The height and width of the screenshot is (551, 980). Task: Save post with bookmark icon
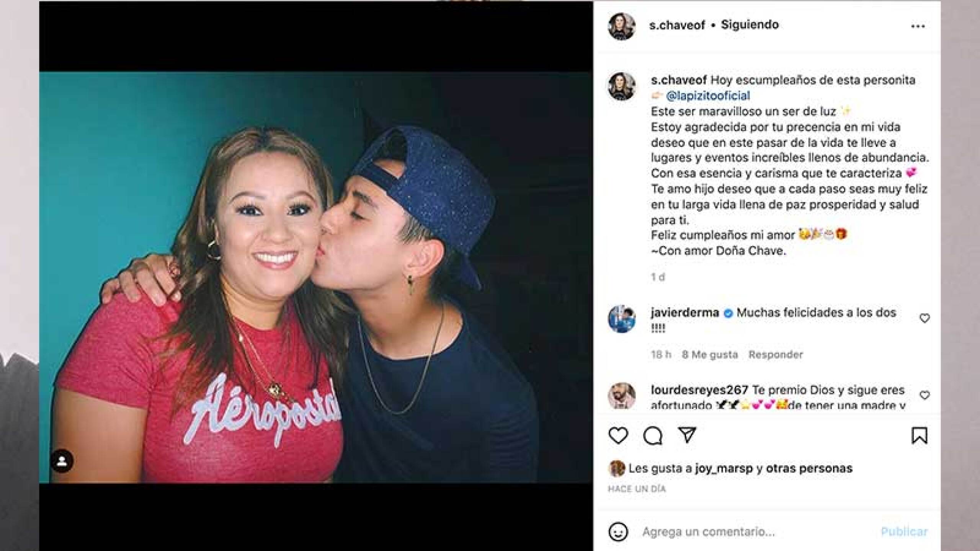(920, 435)
